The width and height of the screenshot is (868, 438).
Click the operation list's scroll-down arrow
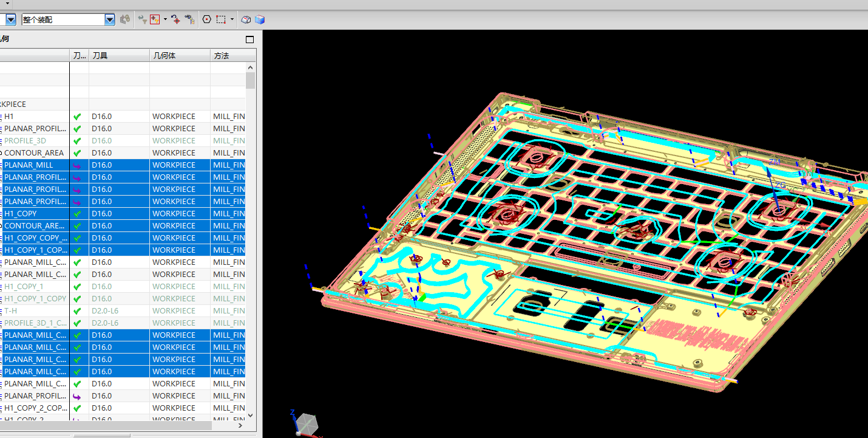(251, 415)
